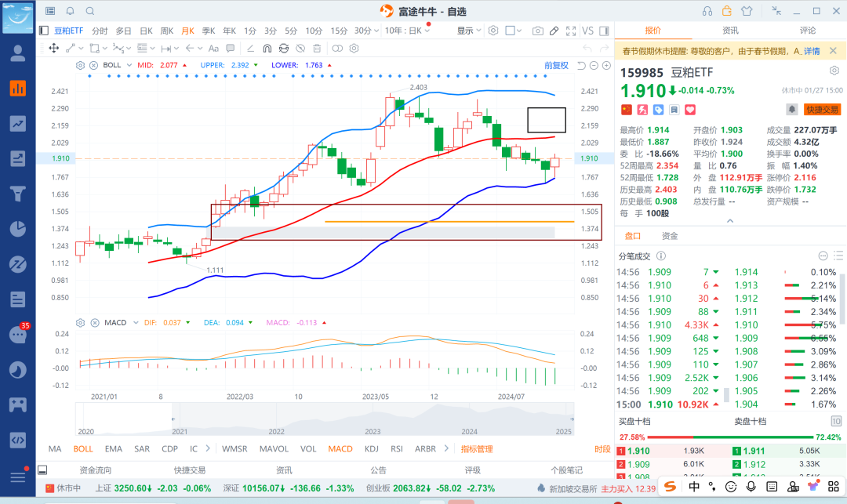Viewport: 847px width, 504px height.
Task: Open MACD indicator settings gear
Action: coord(80,323)
